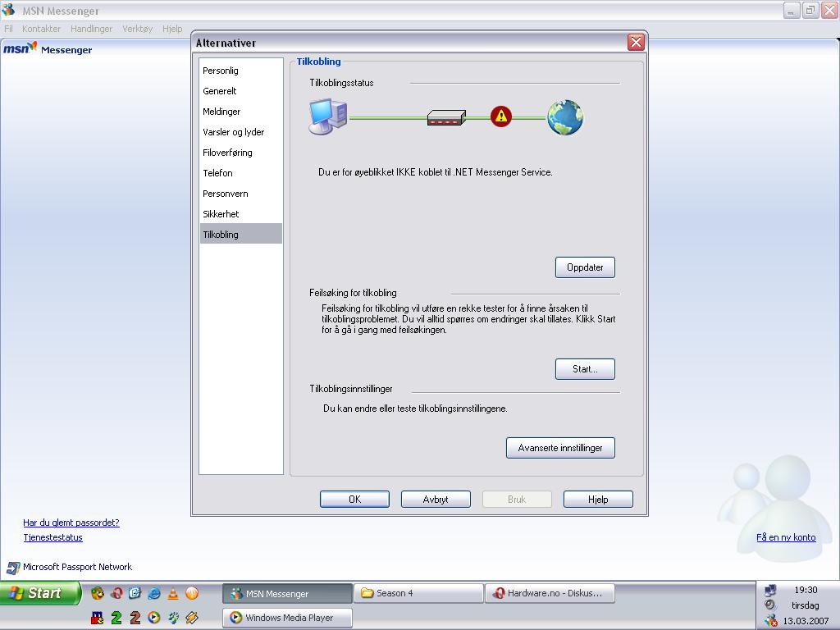Open the Handlinger menu
This screenshot has width=840, height=630.
click(92, 29)
